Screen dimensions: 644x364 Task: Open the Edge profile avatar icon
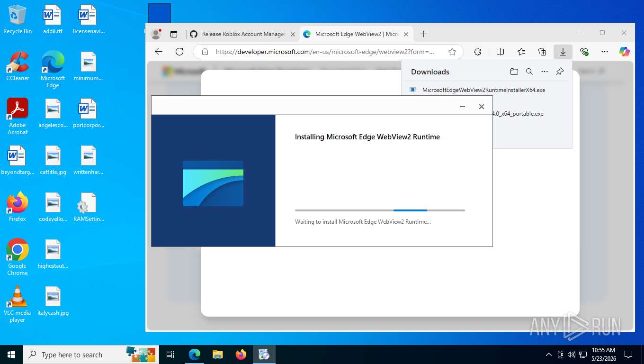point(156,34)
